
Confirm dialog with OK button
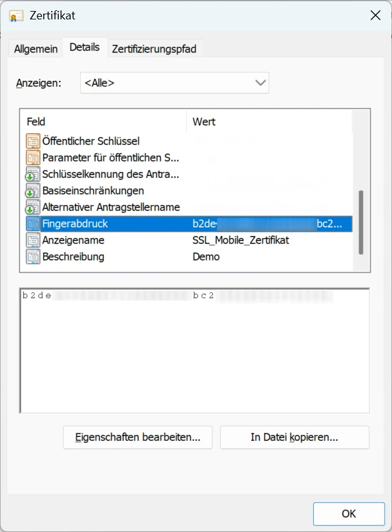(349, 514)
